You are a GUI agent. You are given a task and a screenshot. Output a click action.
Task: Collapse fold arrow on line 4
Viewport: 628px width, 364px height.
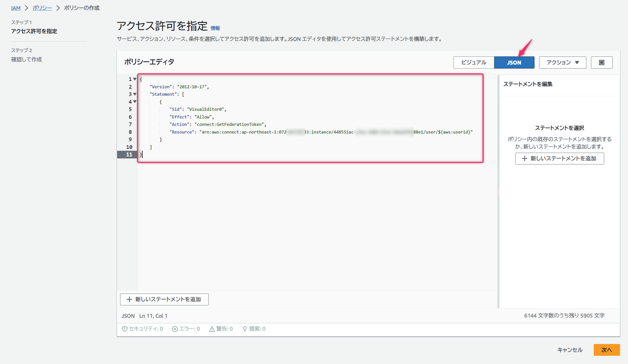(x=135, y=102)
